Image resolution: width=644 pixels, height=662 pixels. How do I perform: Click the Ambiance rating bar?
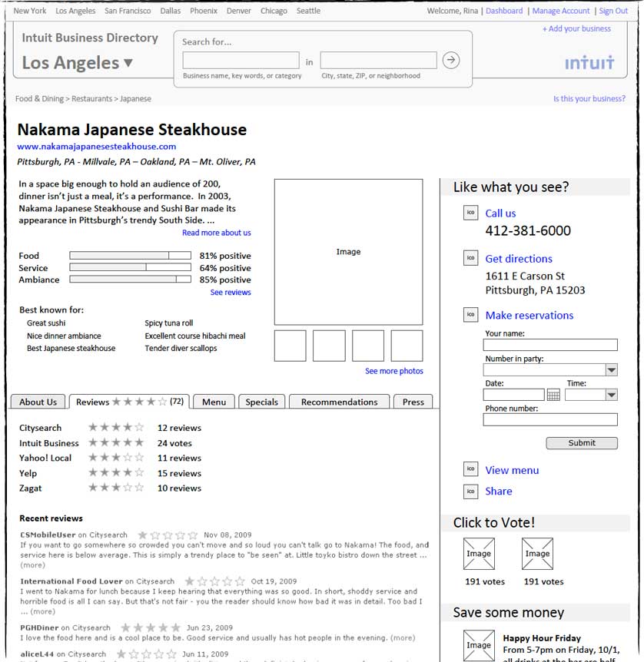pos(130,279)
